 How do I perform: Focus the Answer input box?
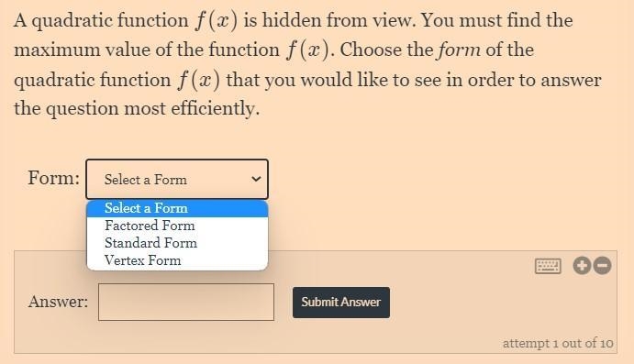pyautogui.click(x=186, y=303)
